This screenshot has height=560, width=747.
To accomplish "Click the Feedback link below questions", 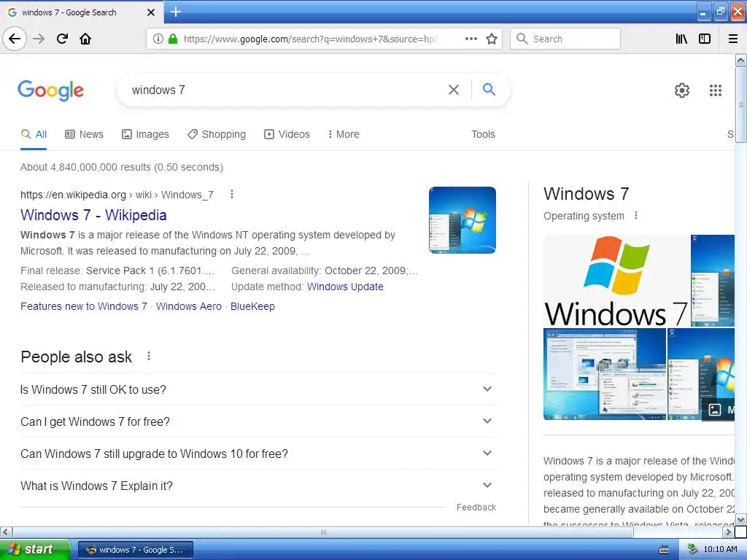I will [x=476, y=507].
